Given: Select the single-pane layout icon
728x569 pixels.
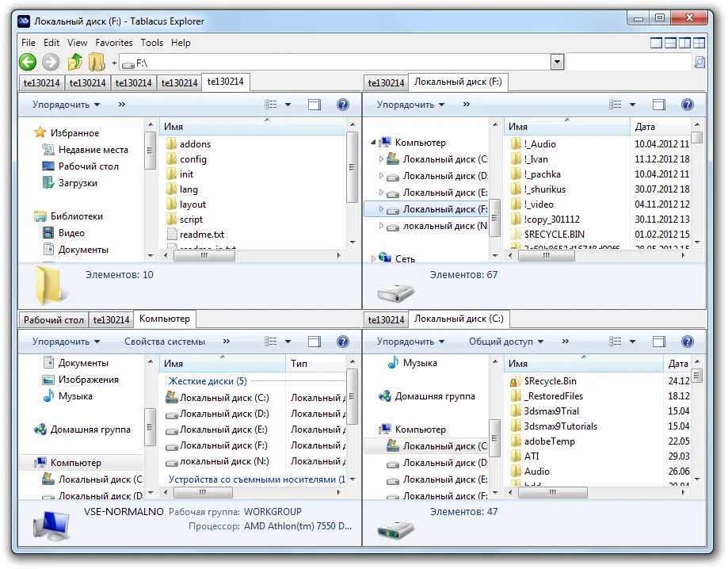Looking at the screenshot, I should 656,43.
